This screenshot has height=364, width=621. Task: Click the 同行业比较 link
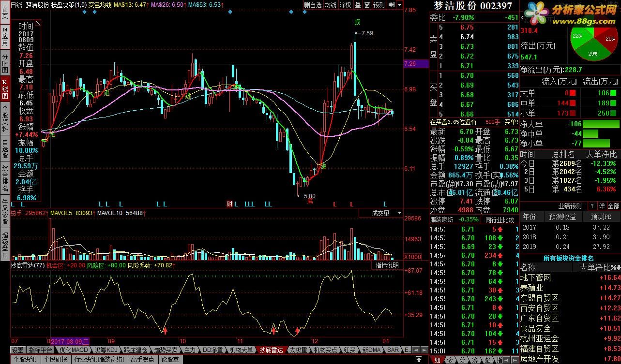(x=500, y=219)
